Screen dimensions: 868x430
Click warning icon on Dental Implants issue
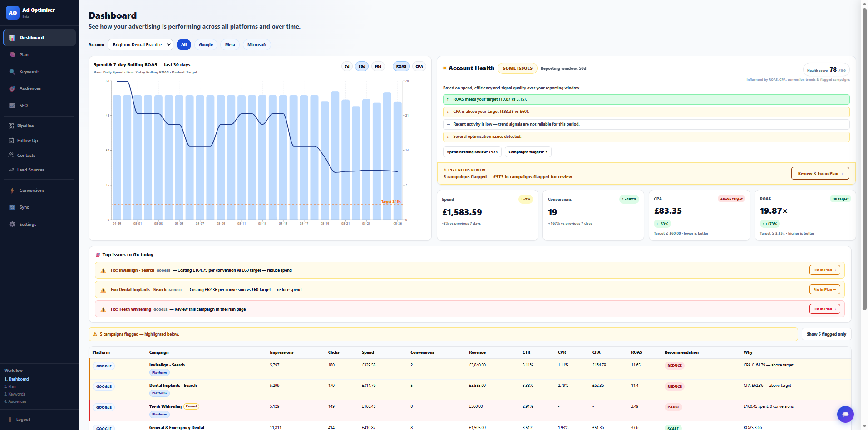point(103,290)
